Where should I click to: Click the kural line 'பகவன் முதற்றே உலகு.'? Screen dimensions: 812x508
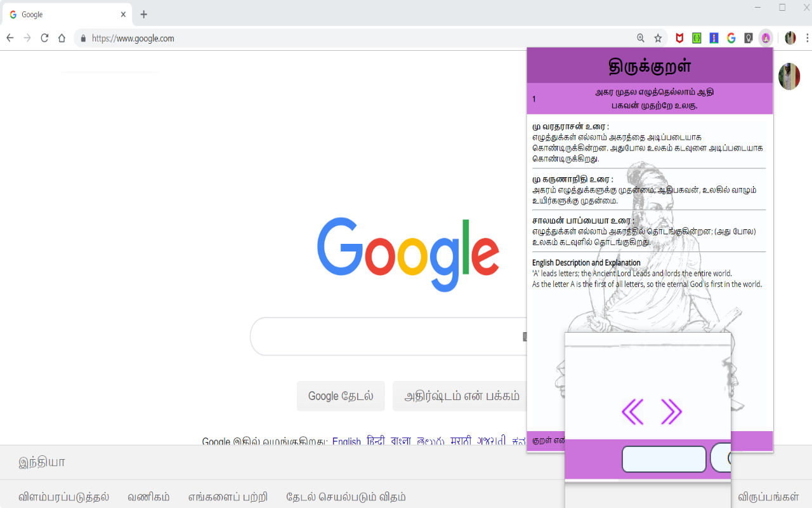coord(654,105)
